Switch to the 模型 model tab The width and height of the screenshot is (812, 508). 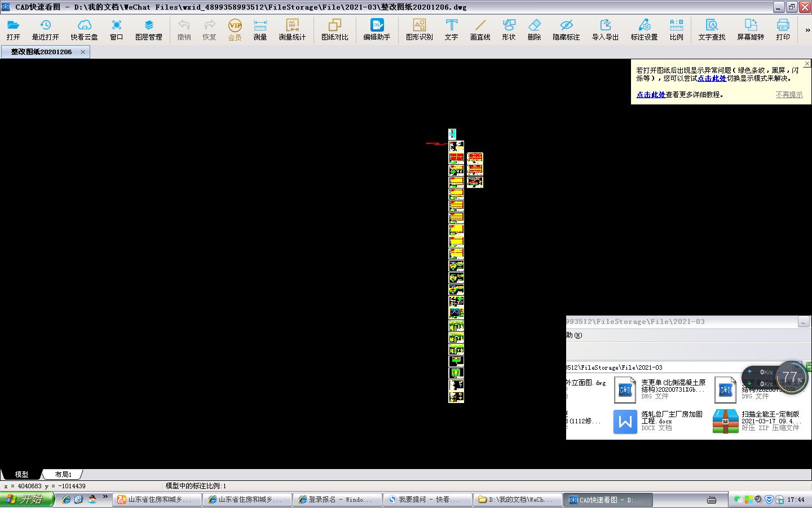click(21, 474)
